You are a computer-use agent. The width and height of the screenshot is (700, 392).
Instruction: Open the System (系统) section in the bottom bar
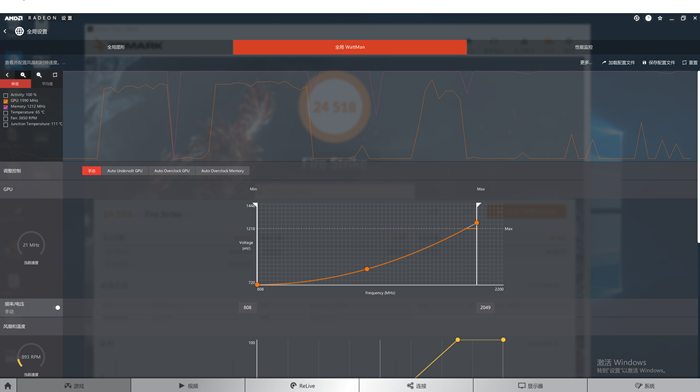pos(644,386)
